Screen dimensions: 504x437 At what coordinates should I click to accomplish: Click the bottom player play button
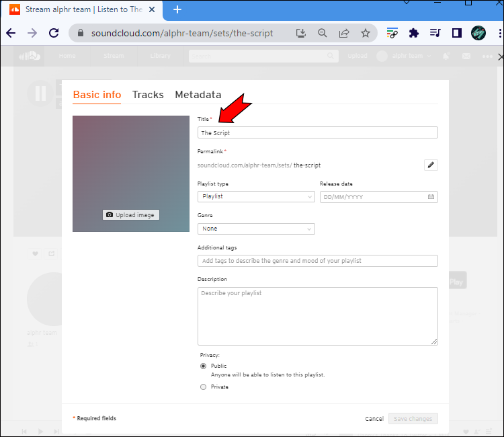[40, 431]
